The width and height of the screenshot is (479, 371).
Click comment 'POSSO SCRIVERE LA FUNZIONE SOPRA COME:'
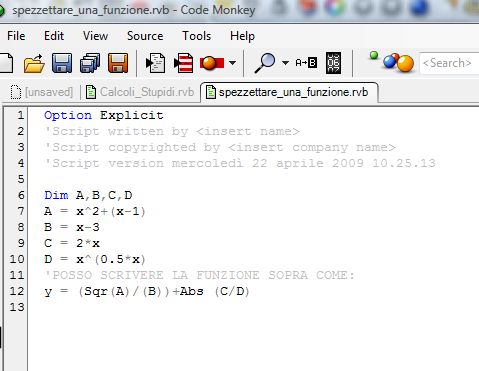pyautogui.click(x=199, y=275)
